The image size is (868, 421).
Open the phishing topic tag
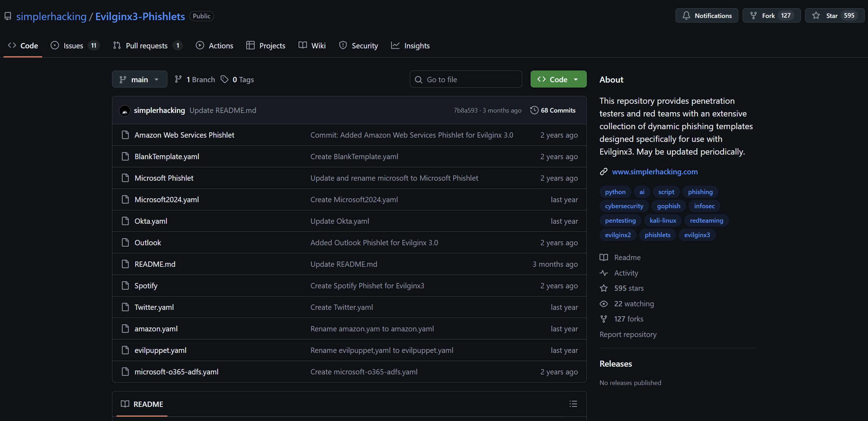pyautogui.click(x=700, y=192)
